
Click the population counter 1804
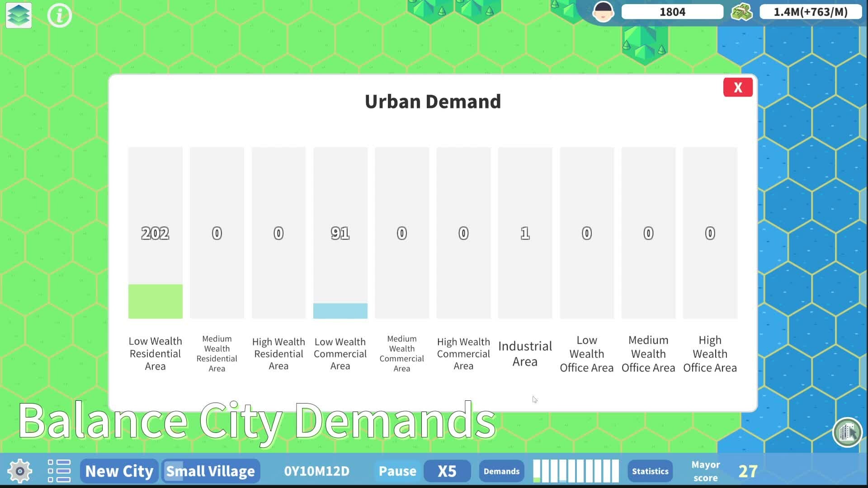(x=672, y=12)
